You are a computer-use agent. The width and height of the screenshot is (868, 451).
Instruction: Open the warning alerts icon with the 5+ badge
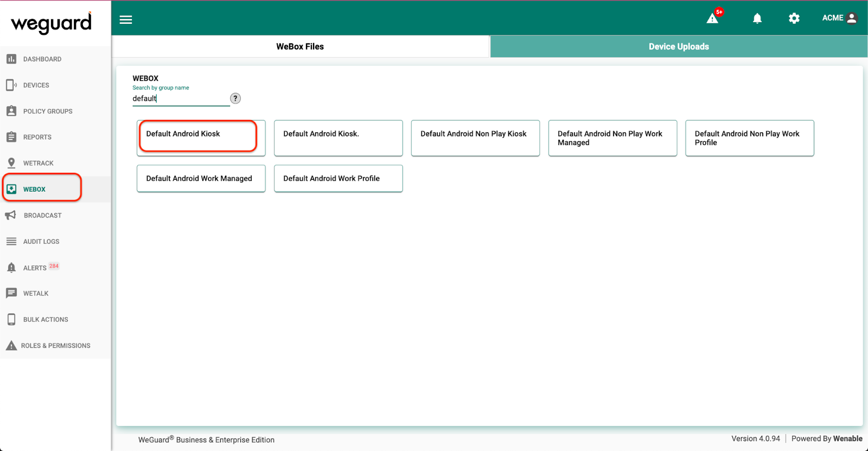(713, 18)
